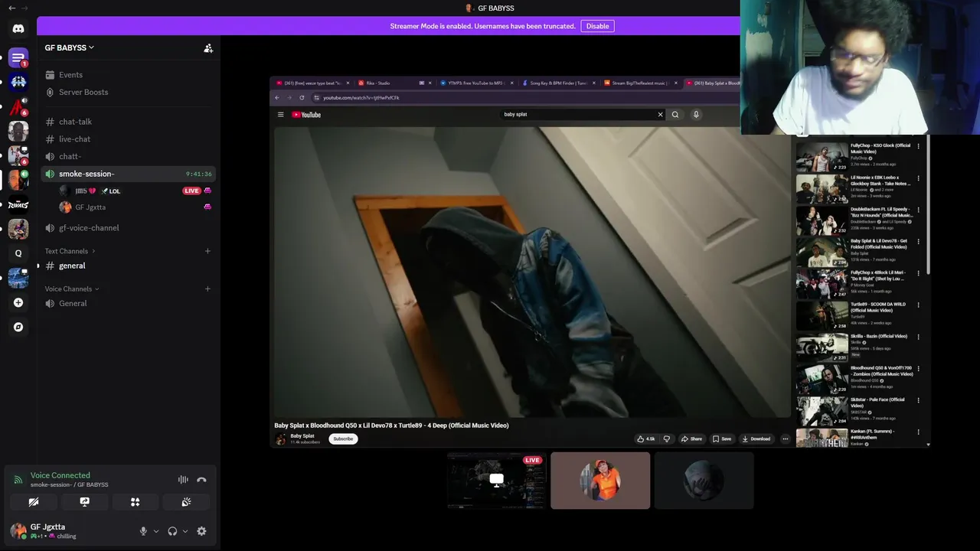Viewport: 980px width, 551px height.
Task: Open options menu for Turtle89 SCOOM DA WRLD
Action: [918, 305]
